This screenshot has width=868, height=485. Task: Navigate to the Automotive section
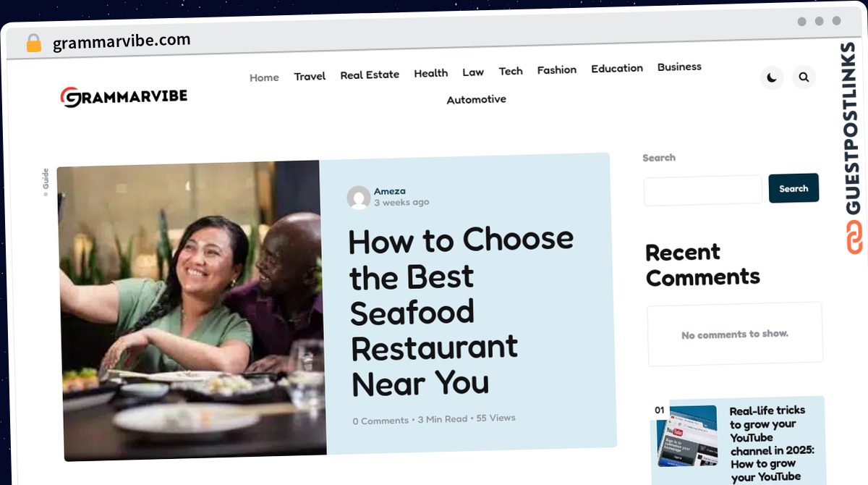pos(476,99)
